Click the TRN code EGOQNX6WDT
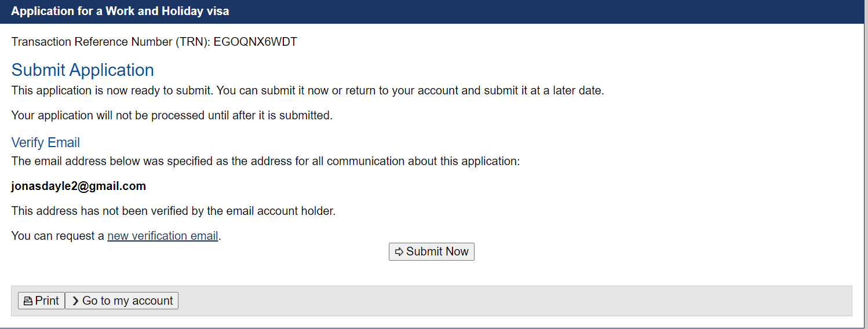This screenshot has height=329, width=868. [256, 42]
